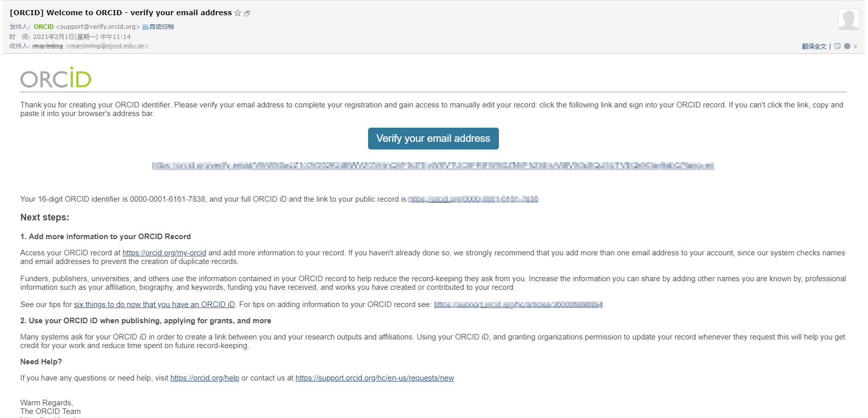Image resolution: width=868 pixels, height=418 pixels.
Task: Open the blurred verification URL link
Action: 433,166
